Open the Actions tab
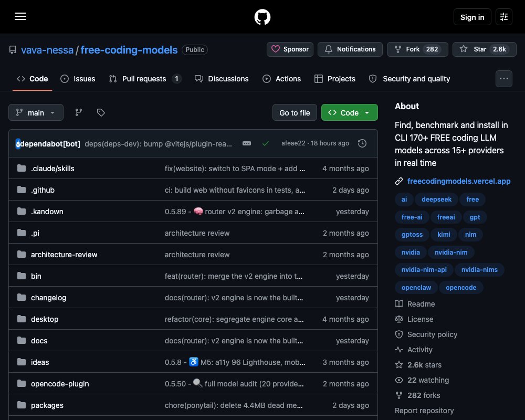 tap(281, 79)
